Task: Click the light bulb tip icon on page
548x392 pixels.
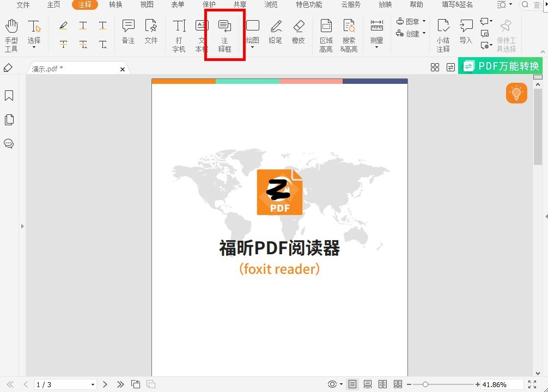Action: [x=516, y=93]
